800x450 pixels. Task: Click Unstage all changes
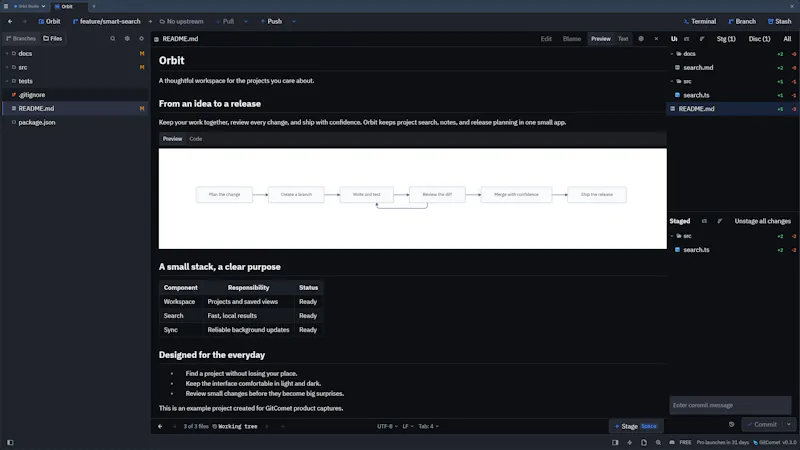(762, 221)
